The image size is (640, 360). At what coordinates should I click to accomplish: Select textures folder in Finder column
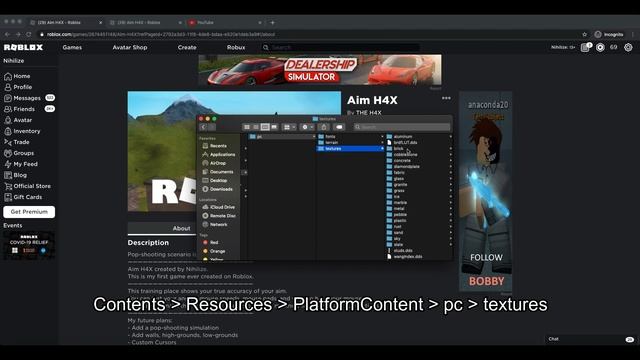pyautogui.click(x=351, y=149)
